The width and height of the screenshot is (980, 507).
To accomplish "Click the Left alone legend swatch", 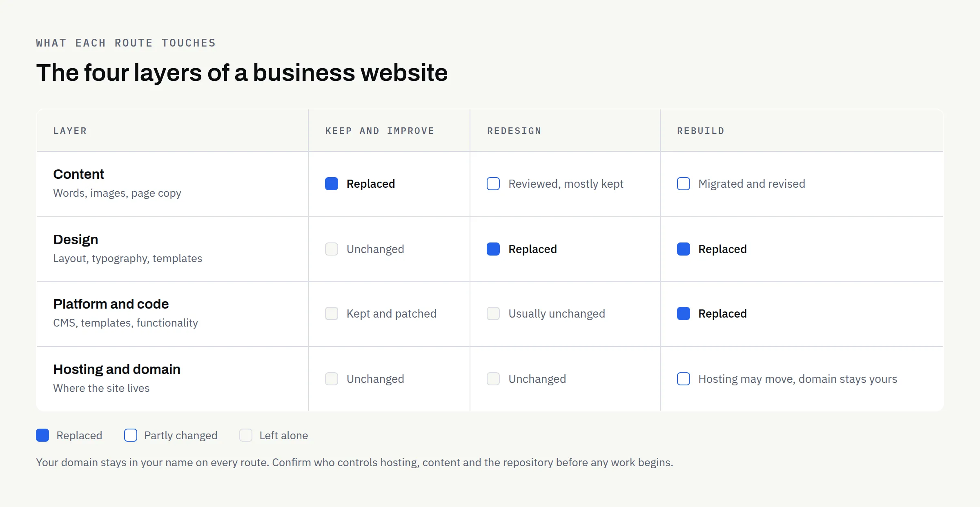I will point(246,435).
